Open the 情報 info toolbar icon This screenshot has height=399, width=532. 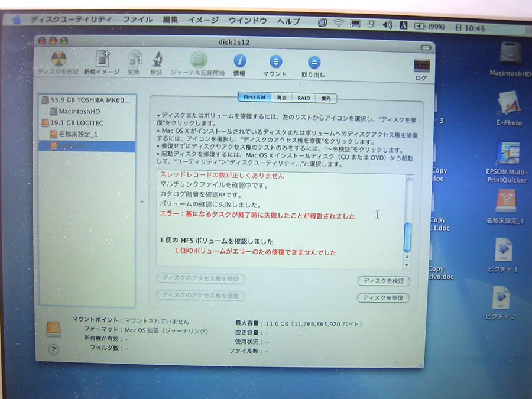point(240,61)
